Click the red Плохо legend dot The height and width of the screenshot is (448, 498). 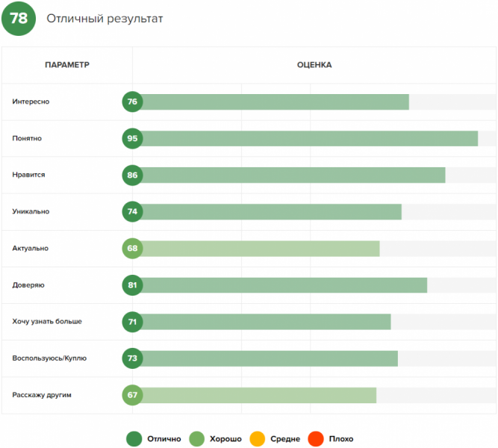click(317, 439)
